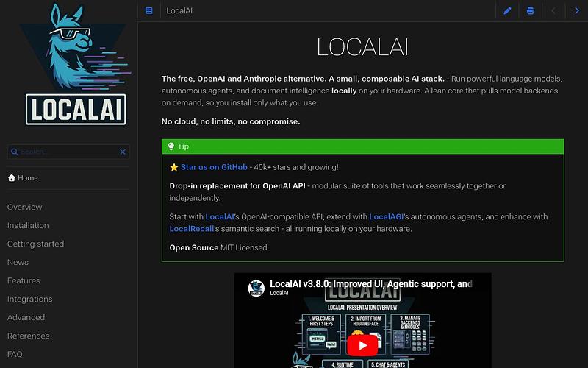This screenshot has height=368, width=588.
Task: Follow the LocalRecall link
Action: tap(192, 229)
